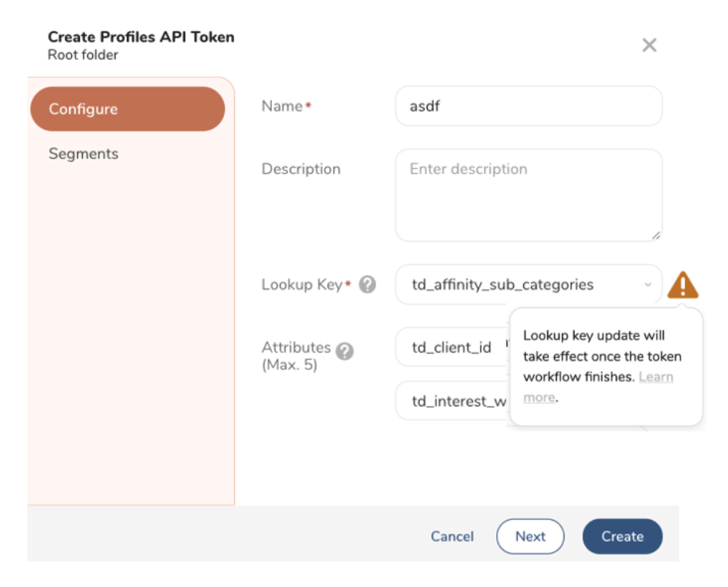Switch to the Segments tab
This screenshot has width=728, height=587.
[x=84, y=154]
